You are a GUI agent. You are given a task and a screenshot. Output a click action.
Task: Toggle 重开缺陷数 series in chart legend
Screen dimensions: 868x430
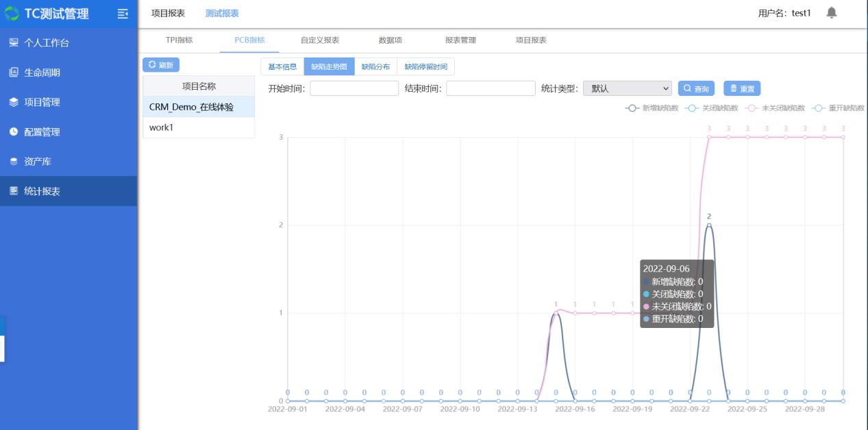(x=838, y=108)
